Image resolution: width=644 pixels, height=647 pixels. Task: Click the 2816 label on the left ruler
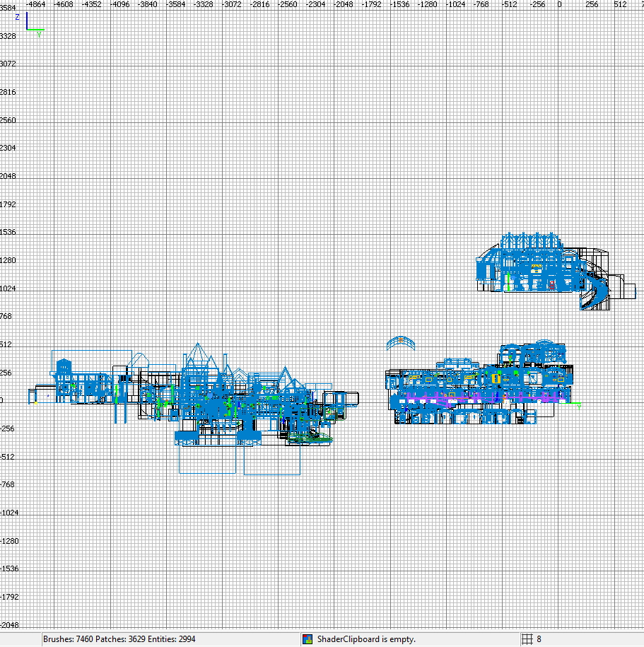(8, 92)
